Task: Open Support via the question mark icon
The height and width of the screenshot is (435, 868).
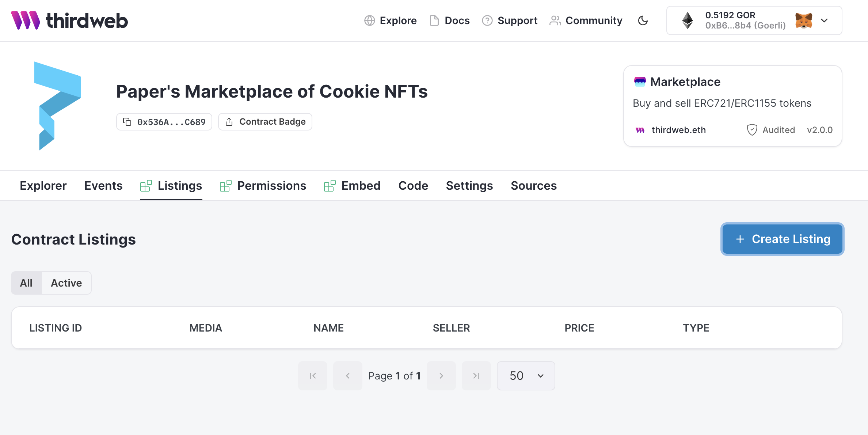Action: coord(487,21)
